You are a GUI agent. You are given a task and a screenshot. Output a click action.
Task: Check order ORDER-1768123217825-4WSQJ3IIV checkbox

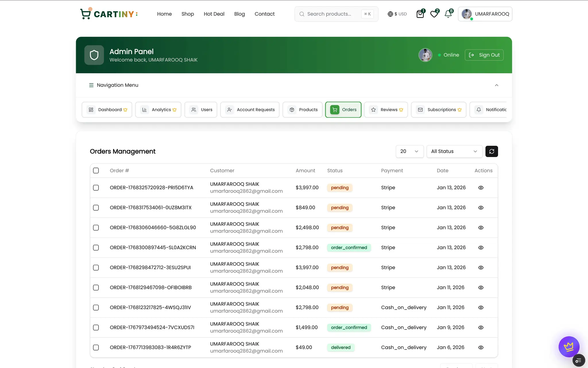click(x=96, y=308)
